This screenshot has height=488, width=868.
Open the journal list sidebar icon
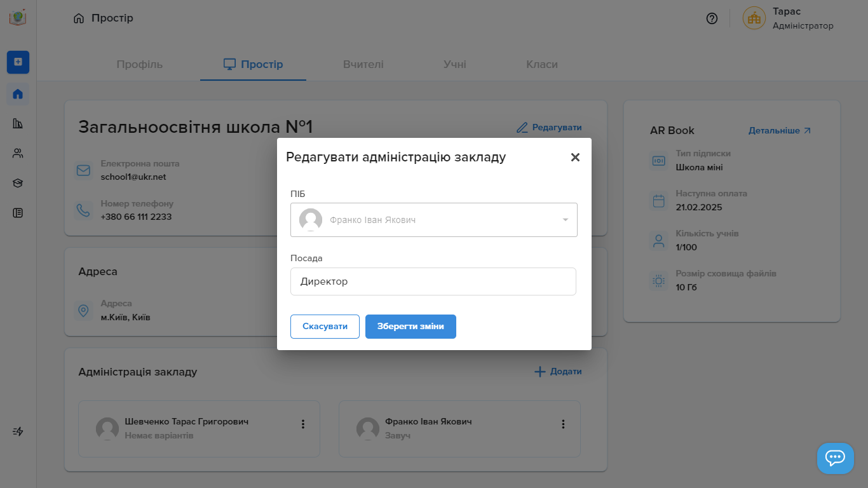(18, 213)
